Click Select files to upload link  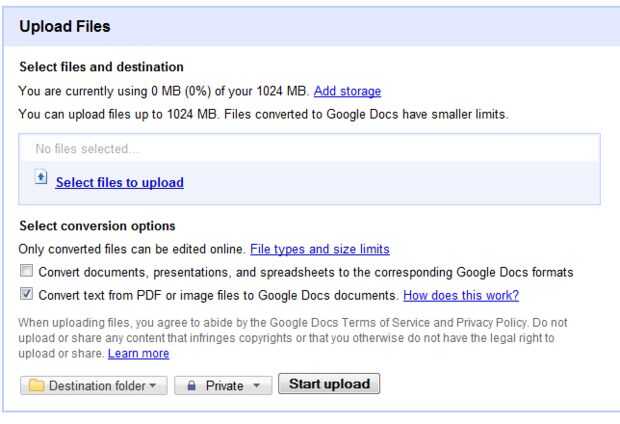[x=119, y=182]
